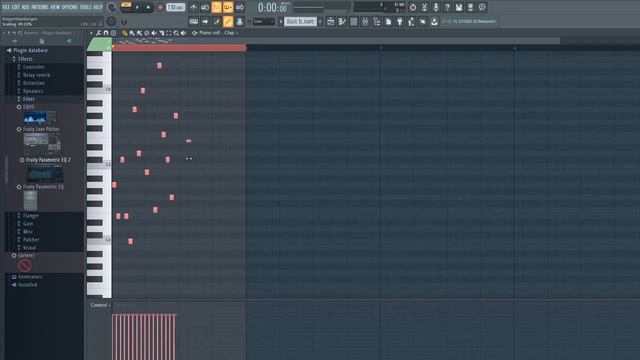Click the time display 0:00:00
The image size is (640, 360).
point(272,7)
